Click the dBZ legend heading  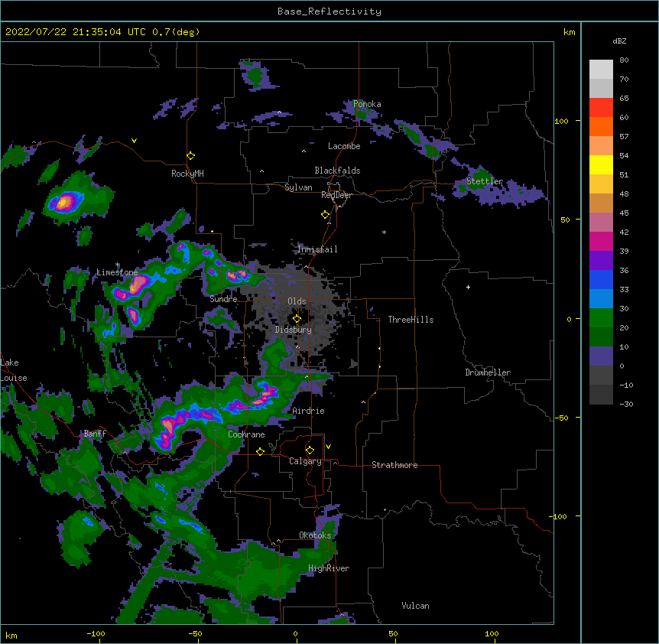click(619, 41)
